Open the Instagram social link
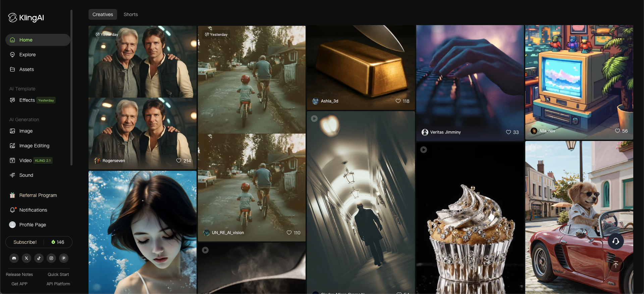This screenshot has width=644, height=294. point(51,258)
